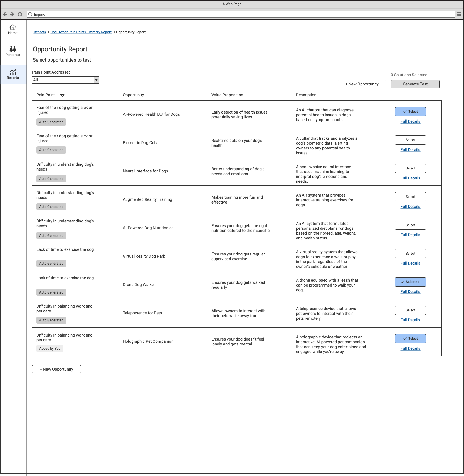
Task: Go to Home in sidebar
Action: [x=13, y=30]
